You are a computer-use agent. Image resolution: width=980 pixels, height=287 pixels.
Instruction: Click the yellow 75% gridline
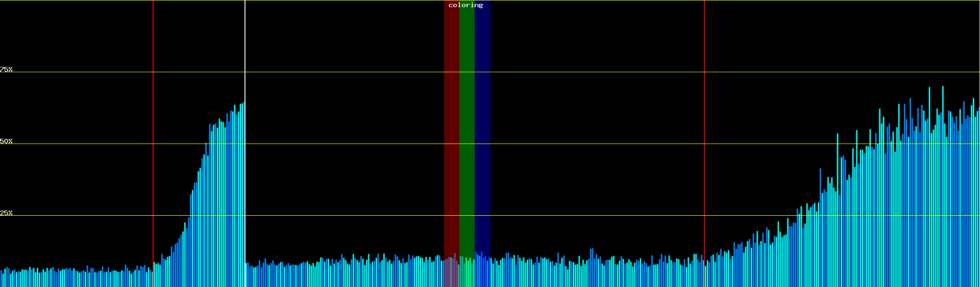point(574,72)
